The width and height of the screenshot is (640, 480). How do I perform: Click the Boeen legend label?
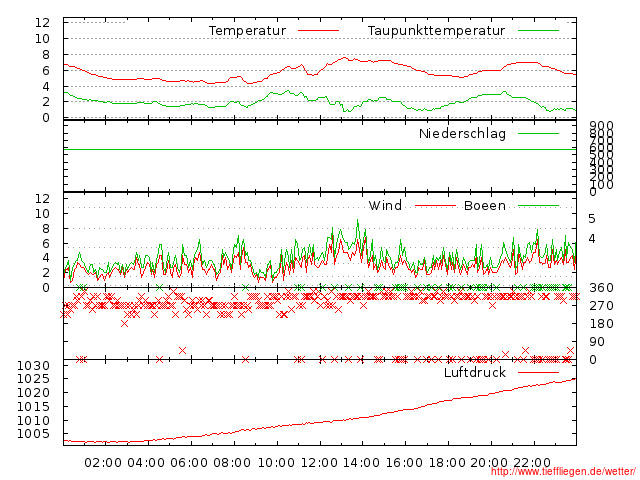[x=485, y=205]
